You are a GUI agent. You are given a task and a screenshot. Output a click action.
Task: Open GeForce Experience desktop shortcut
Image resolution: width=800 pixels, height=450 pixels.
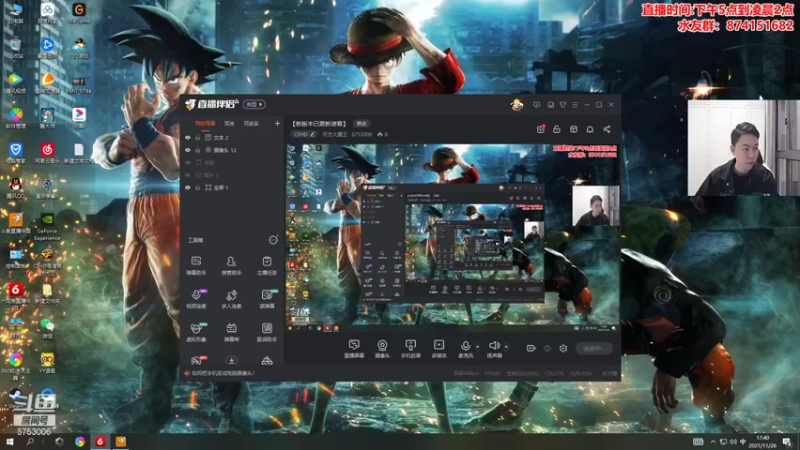point(47,227)
